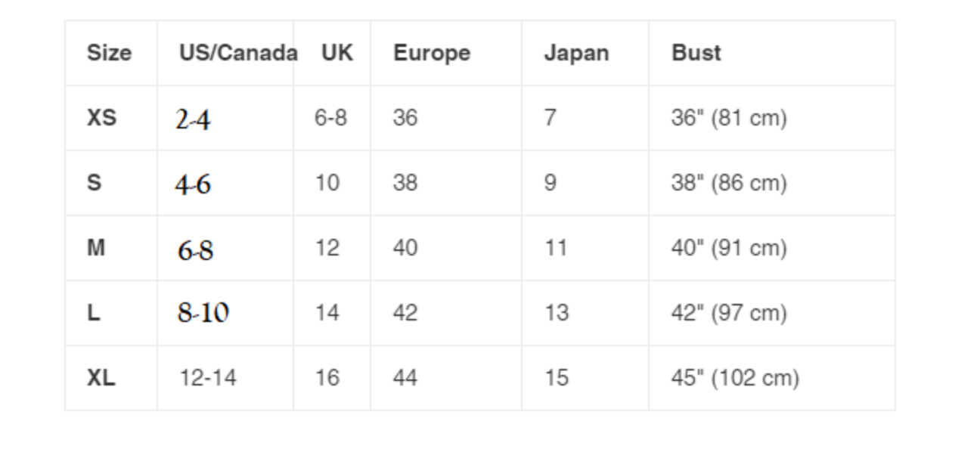
Task: Click the US/Canada 8-10 cell
Action: [x=203, y=313]
